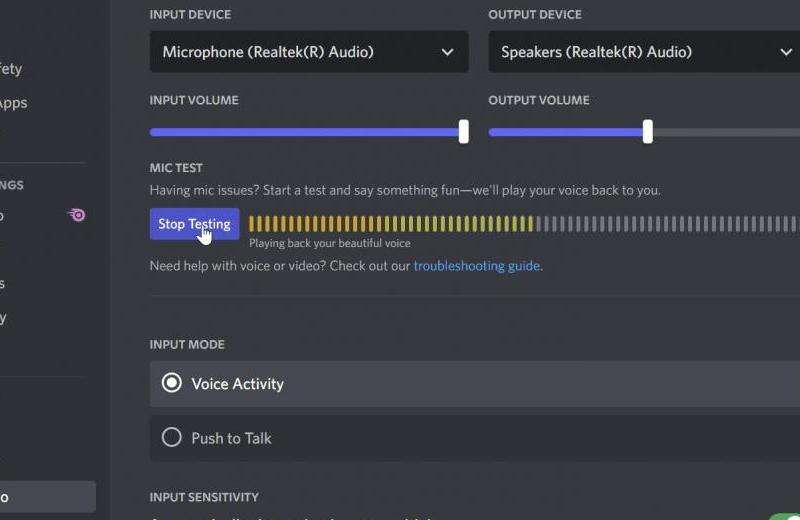Screen dimensions: 800x520
Task: Click the output volume slider handle
Action: (x=647, y=132)
